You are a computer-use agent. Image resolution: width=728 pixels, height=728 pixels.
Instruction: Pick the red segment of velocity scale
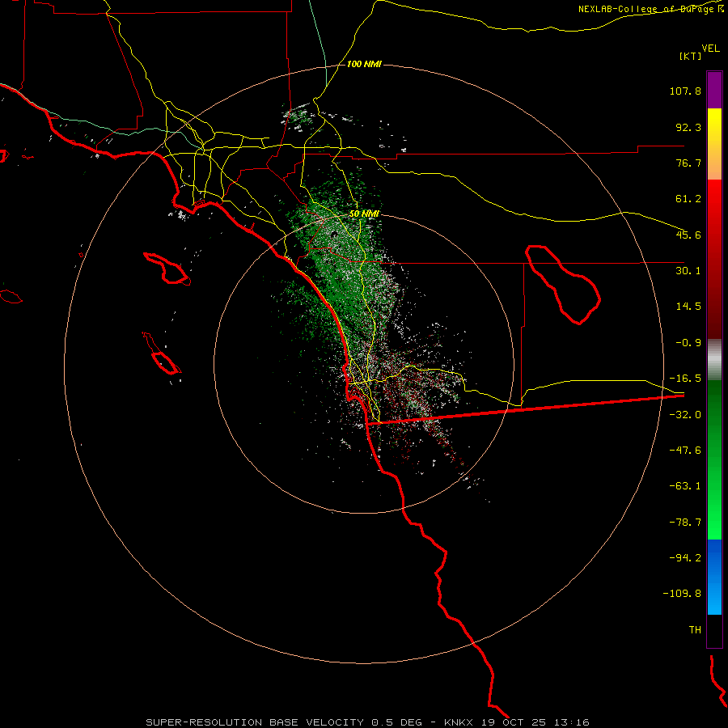[x=714, y=259]
